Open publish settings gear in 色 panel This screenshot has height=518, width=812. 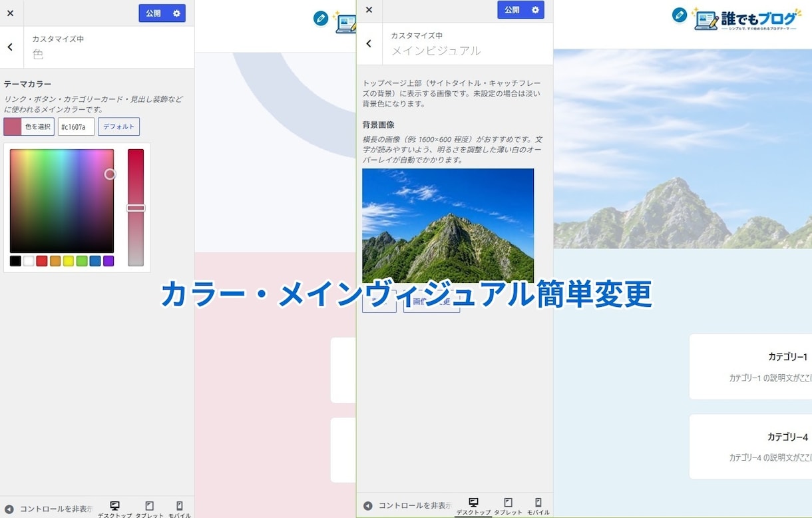click(x=176, y=13)
